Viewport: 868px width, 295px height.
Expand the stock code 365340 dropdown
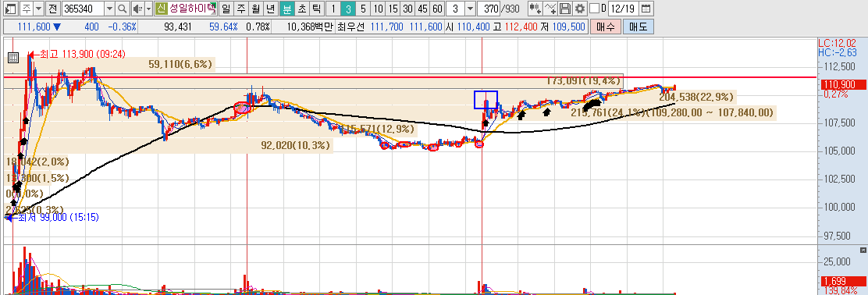pyautogui.click(x=109, y=9)
